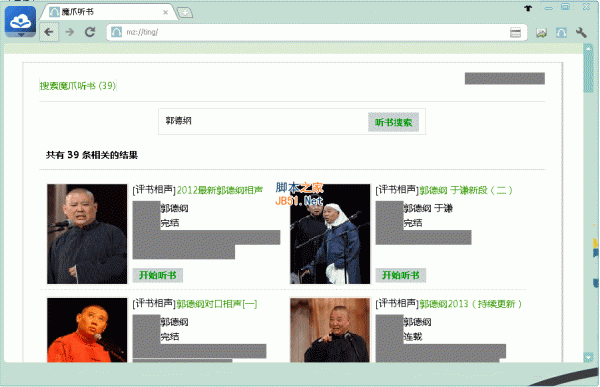The image size is (600, 387).
Task: Open the wrench settings menu
Action: click(581, 33)
